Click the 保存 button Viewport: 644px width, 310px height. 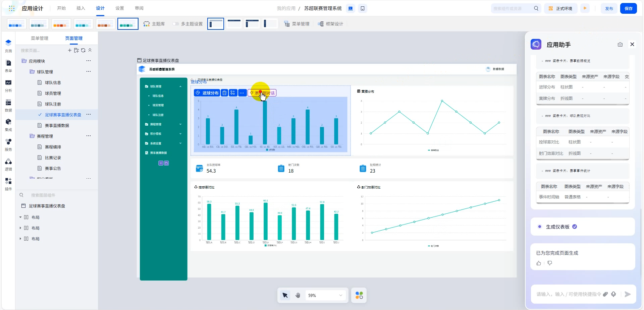point(628,8)
